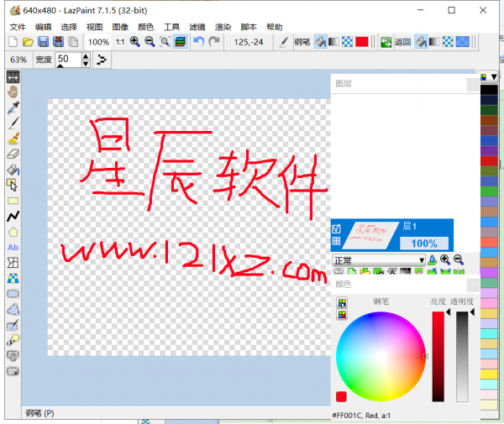The width and height of the screenshot is (504, 424).
Task: Click the red pen color swatch in toolbar
Action: 362,42
